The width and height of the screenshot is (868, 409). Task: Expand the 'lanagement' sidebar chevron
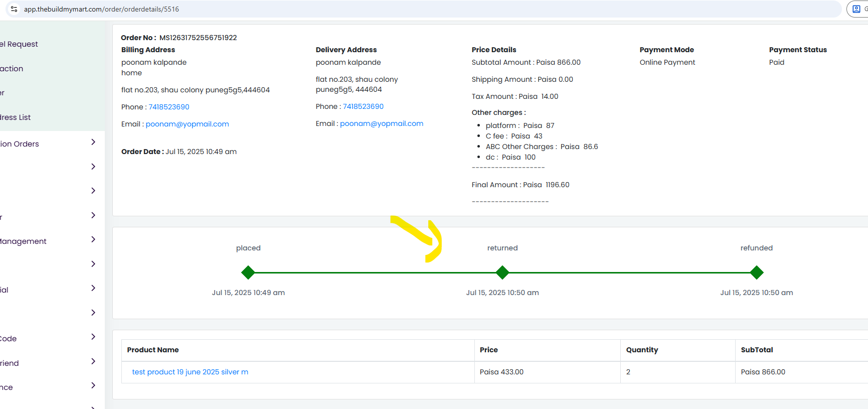point(93,239)
